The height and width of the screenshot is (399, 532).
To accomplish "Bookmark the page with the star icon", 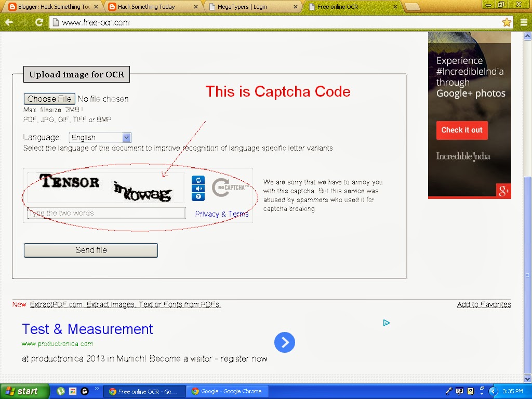I will click(x=506, y=22).
